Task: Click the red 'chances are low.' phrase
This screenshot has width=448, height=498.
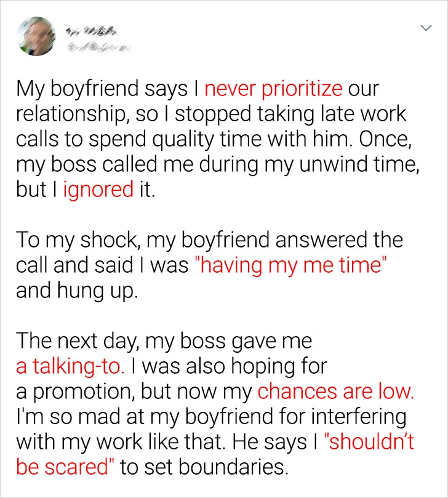Action: (335, 392)
